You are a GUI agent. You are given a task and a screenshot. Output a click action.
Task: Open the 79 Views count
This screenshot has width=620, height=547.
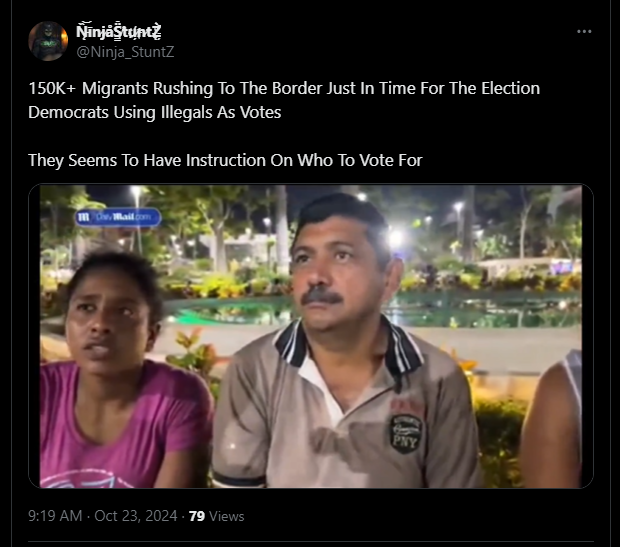coord(216,516)
